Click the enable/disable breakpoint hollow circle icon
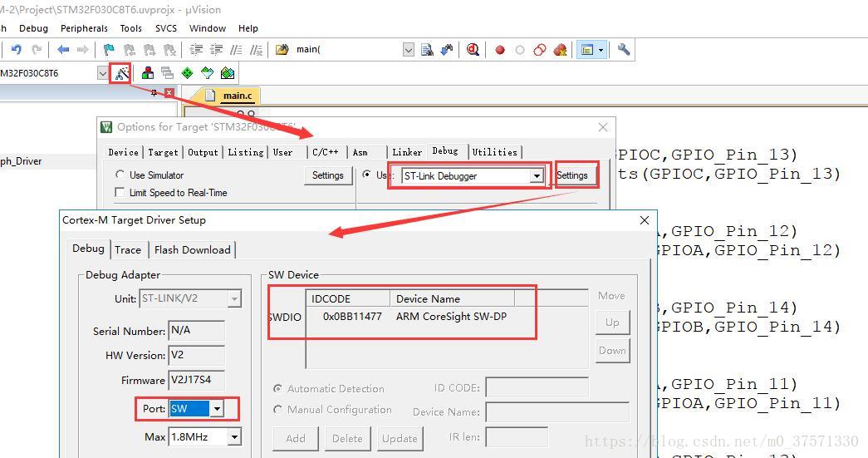 click(x=520, y=50)
